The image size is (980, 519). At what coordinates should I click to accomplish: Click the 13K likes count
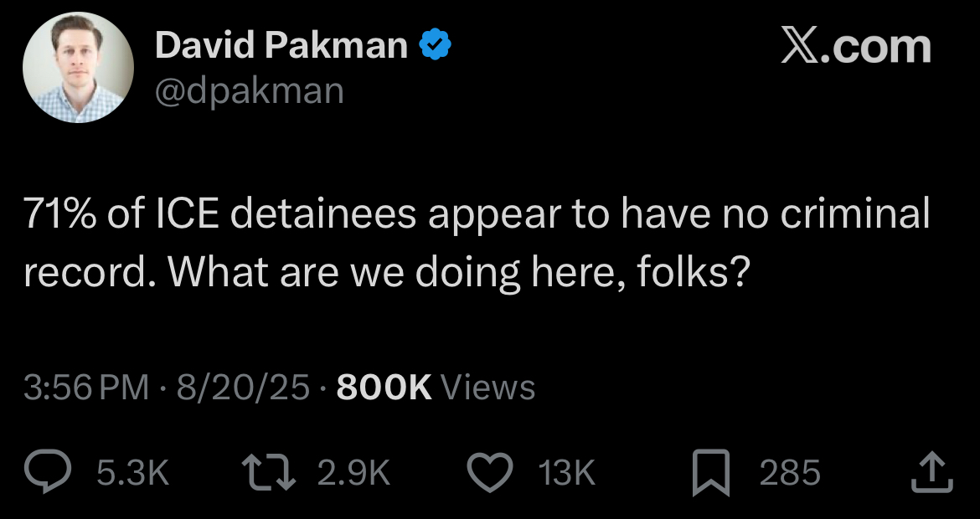pos(567,474)
